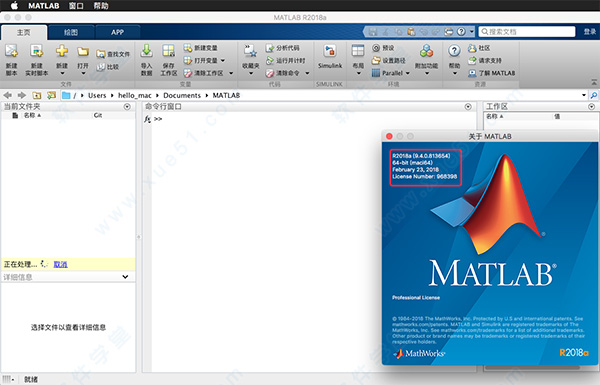Run Analyze Code (分析代码)
The image size is (600, 385).
[x=282, y=48]
